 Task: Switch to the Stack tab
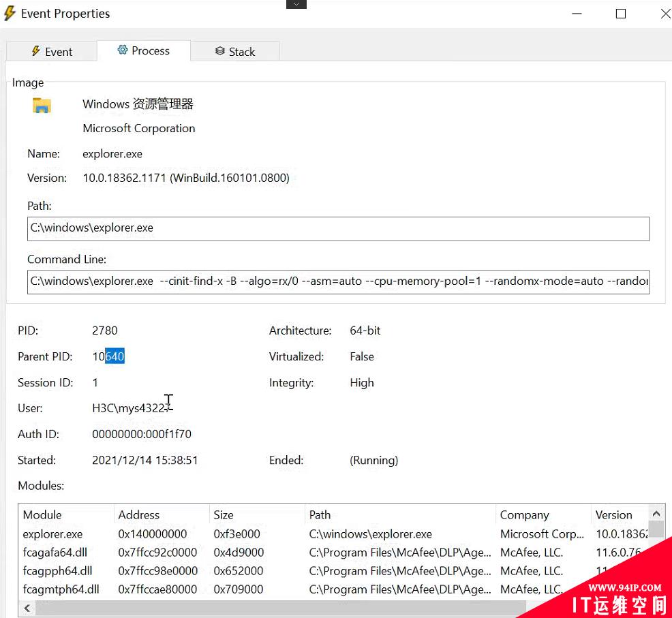coord(235,51)
